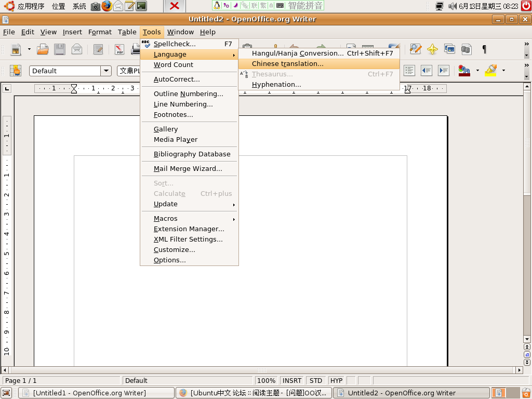This screenshot has height=399, width=532.
Task: Click the Navigation circle button
Action: (527, 354)
